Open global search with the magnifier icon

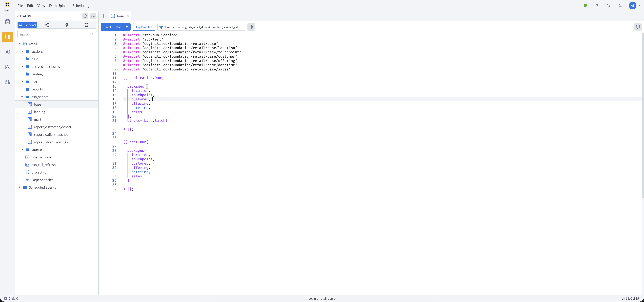coord(609,6)
